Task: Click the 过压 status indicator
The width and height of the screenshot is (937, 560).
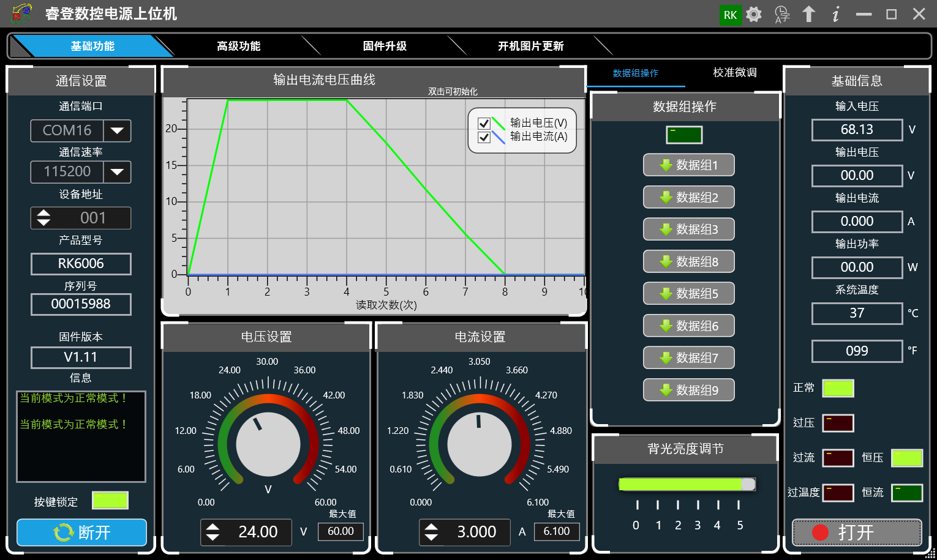Action: (838, 423)
